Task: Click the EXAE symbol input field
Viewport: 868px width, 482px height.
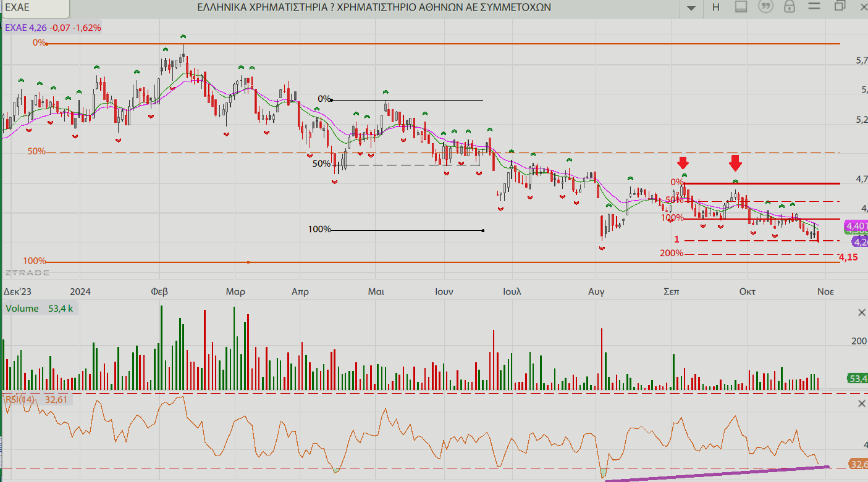Action: pos(35,7)
